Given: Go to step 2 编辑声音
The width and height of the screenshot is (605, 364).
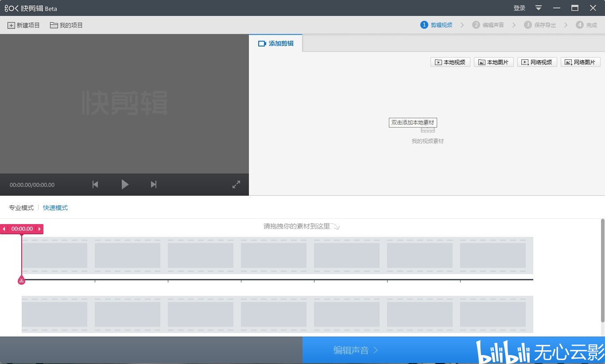Looking at the screenshot, I should (488, 25).
